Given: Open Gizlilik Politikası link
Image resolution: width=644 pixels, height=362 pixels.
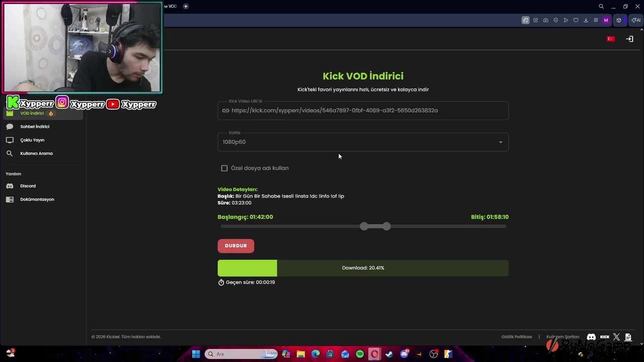Looking at the screenshot, I should tap(516, 337).
